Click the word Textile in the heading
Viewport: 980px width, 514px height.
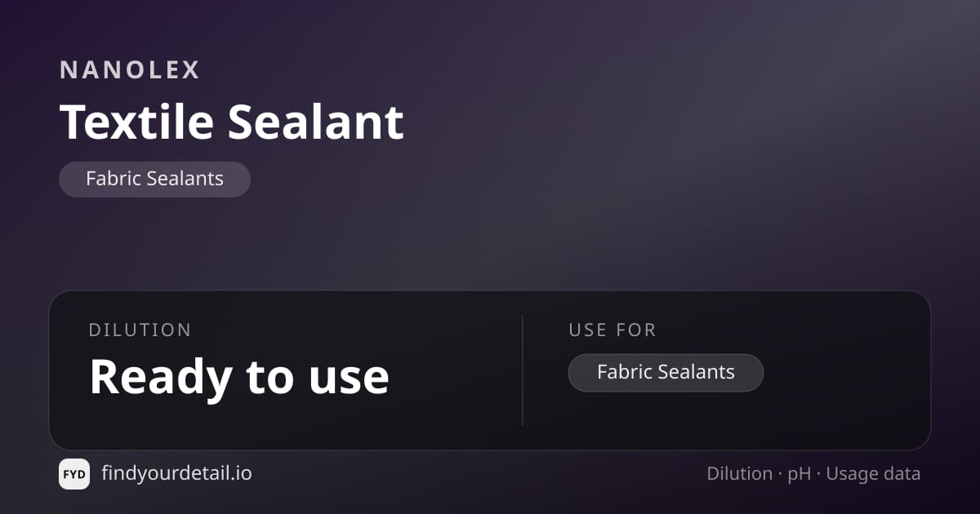point(137,122)
